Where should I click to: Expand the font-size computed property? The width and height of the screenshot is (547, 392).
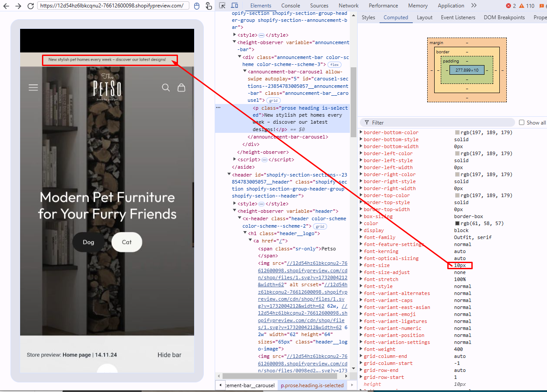tap(361, 265)
